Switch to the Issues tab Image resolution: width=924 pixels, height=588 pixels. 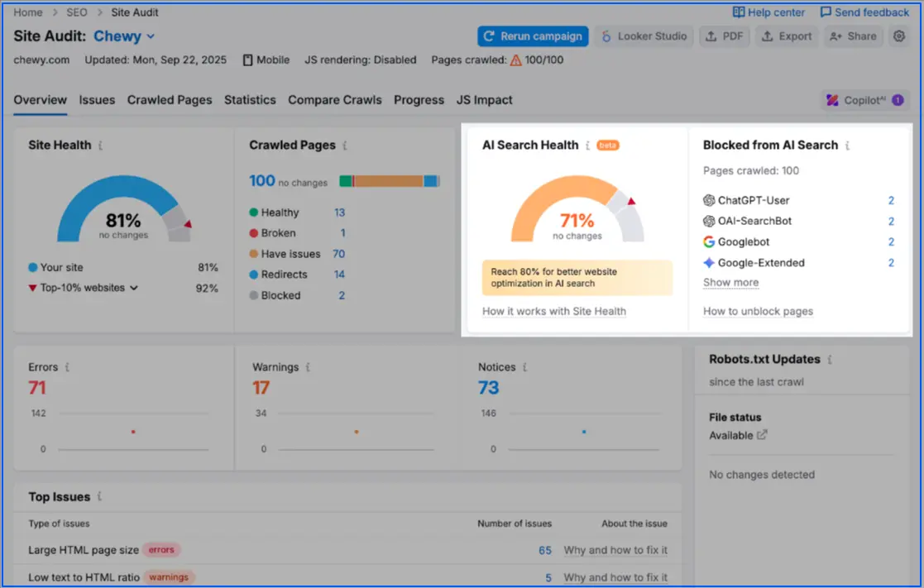click(x=97, y=99)
